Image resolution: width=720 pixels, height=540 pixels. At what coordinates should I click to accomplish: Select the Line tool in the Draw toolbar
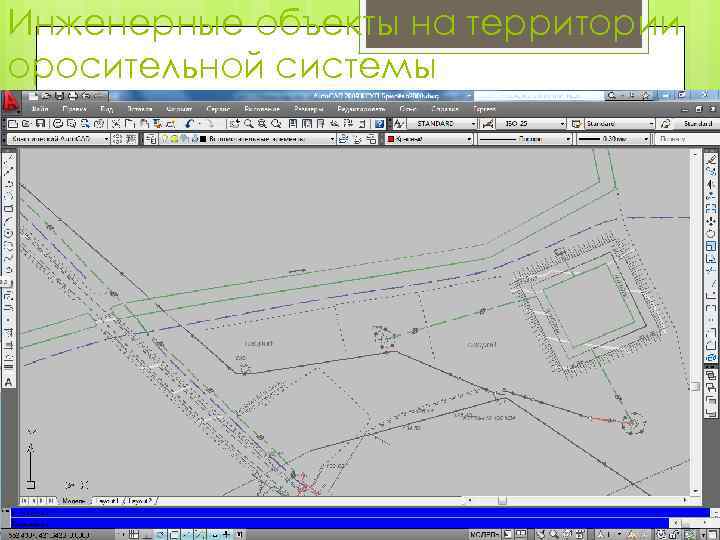click(x=9, y=159)
